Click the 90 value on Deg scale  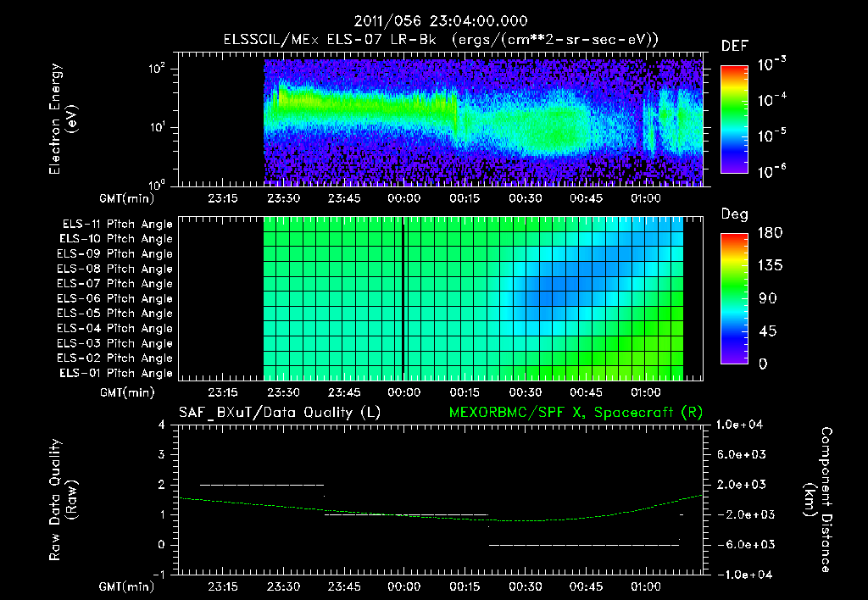tap(768, 299)
